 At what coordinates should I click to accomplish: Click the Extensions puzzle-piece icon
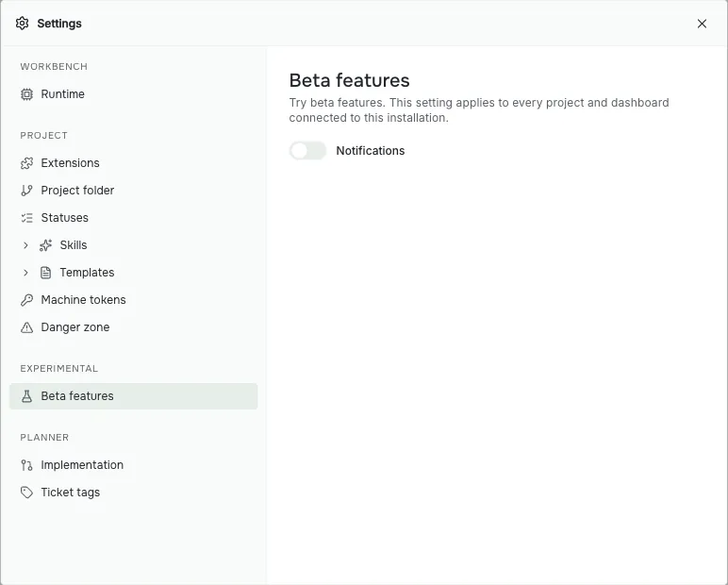pyautogui.click(x=27, y=163)
